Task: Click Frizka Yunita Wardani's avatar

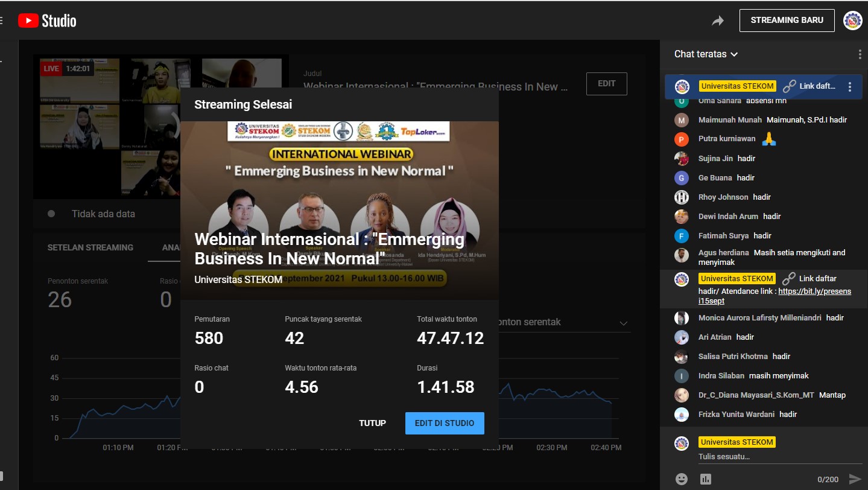Action: (x=682, y=415)
